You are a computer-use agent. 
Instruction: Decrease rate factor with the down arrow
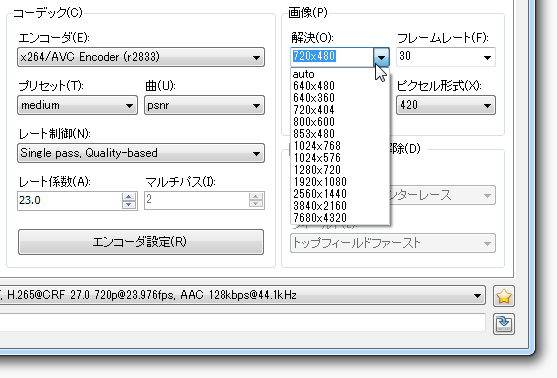[129, 205]
